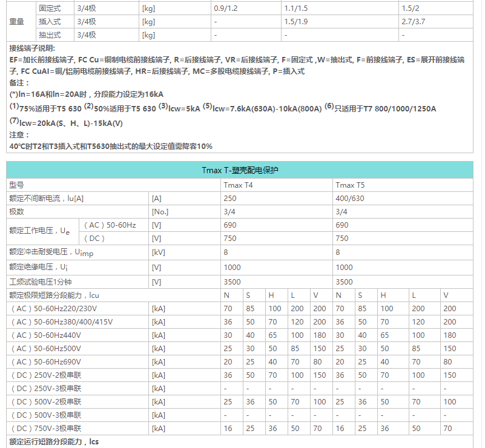Click the "( DC ) 250V-3极串联" row label
This screenshot has width=485, height=448.
[x=47, y=388]
